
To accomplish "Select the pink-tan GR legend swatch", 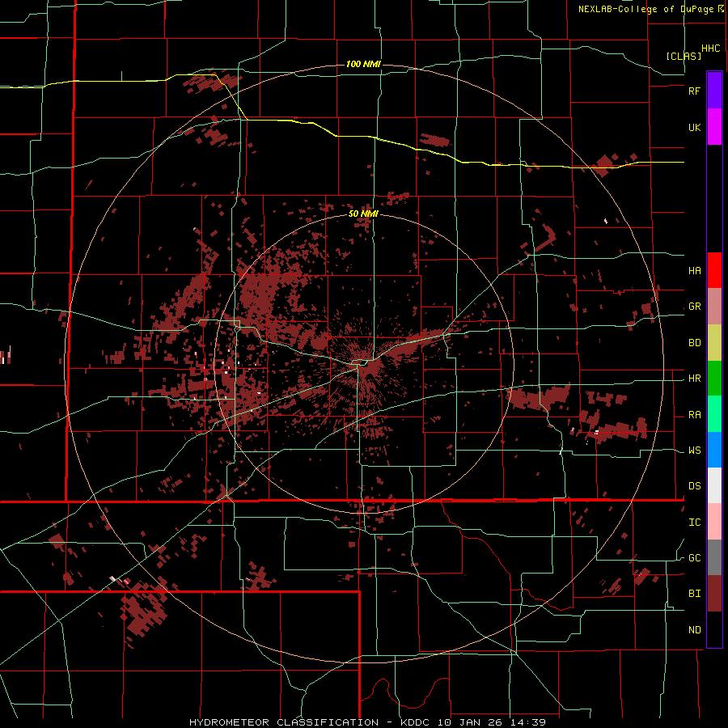I will (x=714, y=306).
